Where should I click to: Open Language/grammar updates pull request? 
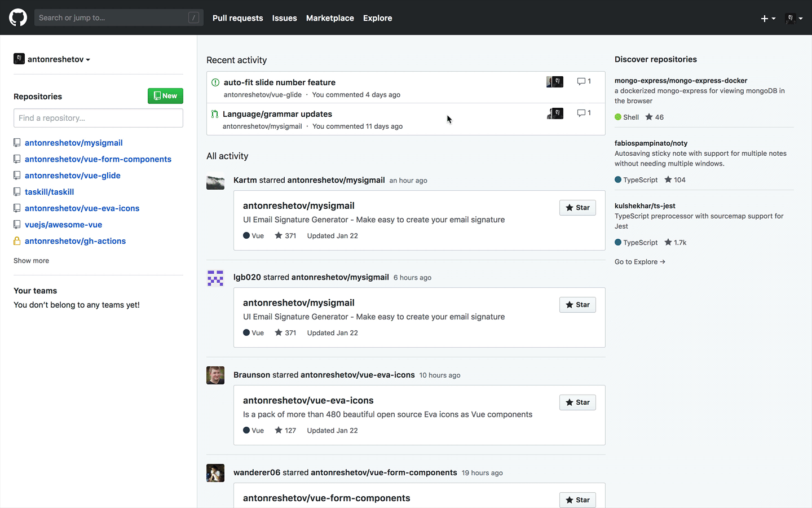[277, 114]
